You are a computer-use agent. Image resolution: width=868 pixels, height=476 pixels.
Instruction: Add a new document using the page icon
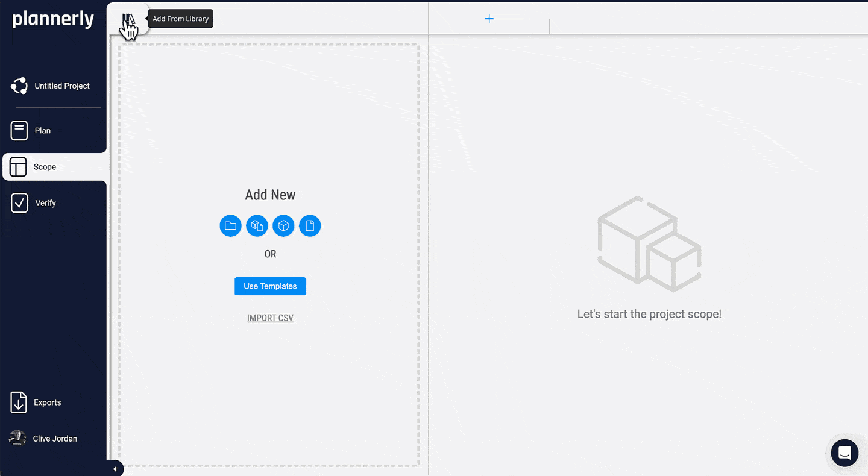click(x=310, y=226)
